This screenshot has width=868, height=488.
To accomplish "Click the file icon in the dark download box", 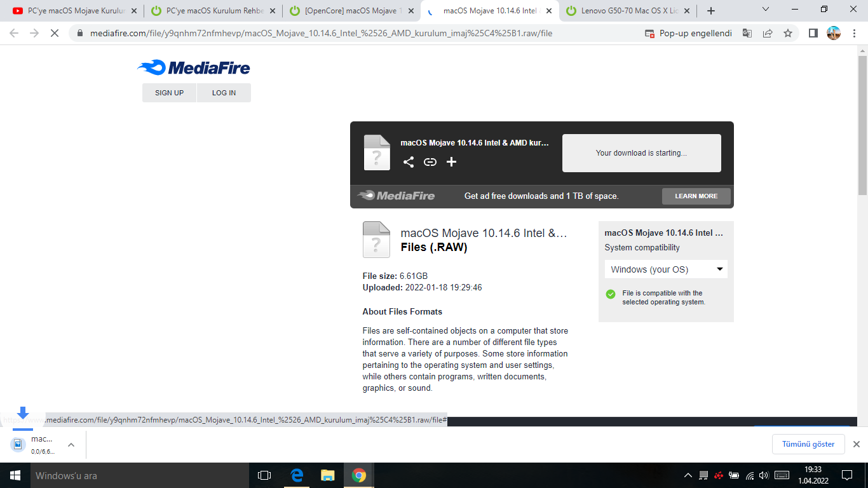I will point(377,152).
